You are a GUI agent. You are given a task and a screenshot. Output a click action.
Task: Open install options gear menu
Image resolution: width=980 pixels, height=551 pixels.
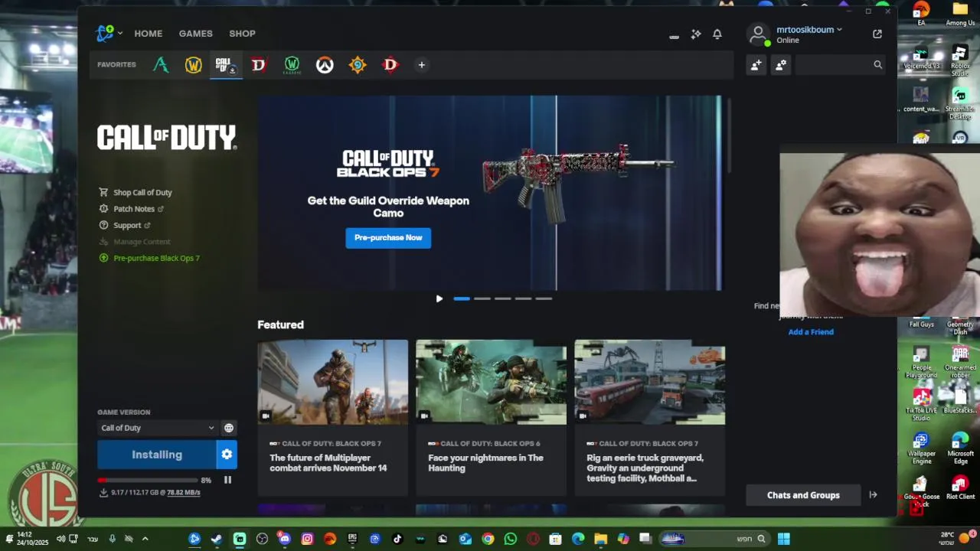pos(227,455)
